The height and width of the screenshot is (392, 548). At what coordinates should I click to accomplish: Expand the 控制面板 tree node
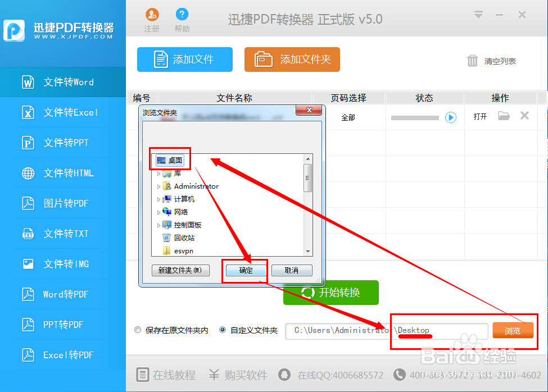pyautogui.click(x=158, y=225)
